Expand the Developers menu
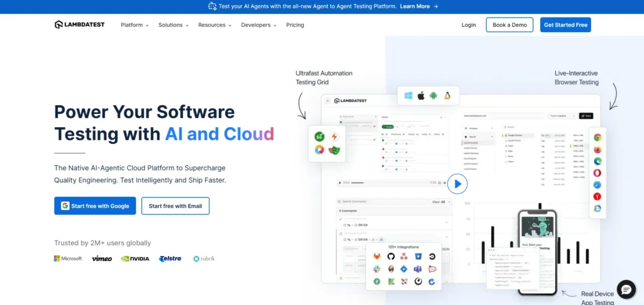 pyautogui.click(x=258, y=25)
